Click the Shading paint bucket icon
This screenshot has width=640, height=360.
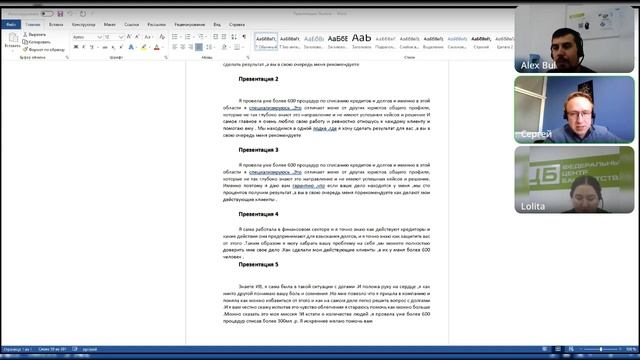pyautogui.click(x=224, y=47)
